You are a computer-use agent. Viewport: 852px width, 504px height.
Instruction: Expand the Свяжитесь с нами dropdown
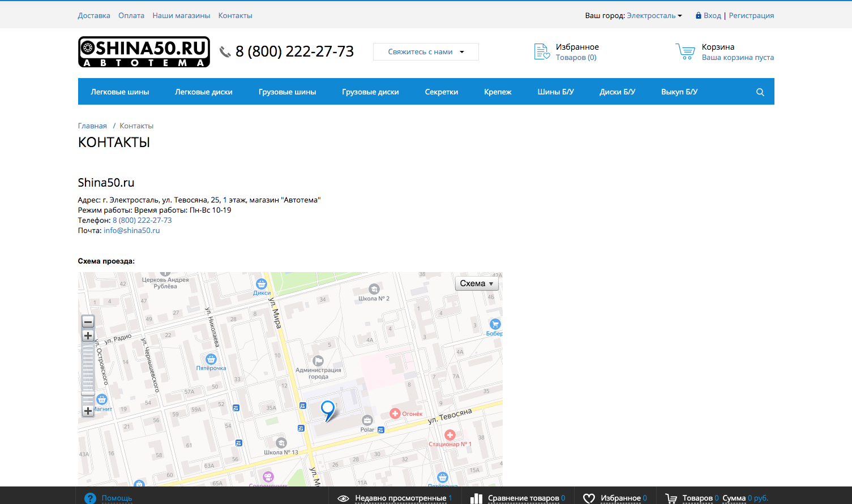point(426,51)
